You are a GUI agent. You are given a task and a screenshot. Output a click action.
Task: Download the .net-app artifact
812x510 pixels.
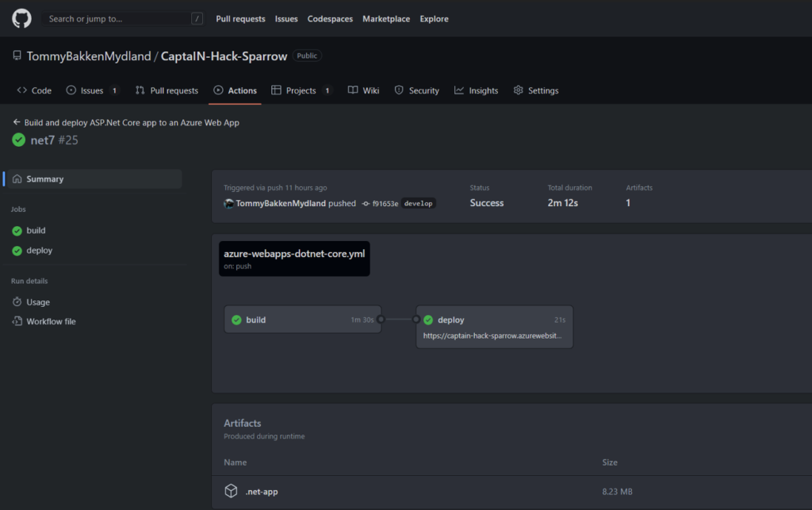click(x=262, y=491)
